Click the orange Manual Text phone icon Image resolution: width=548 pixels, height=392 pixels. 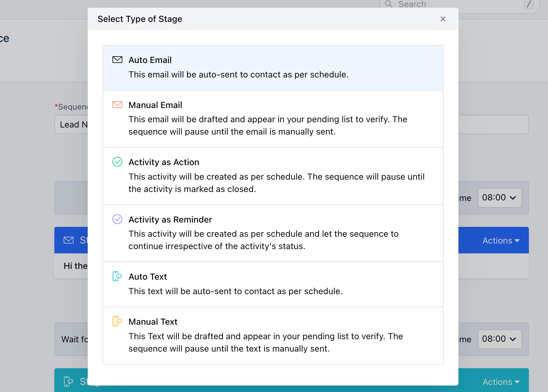pyautogui.click(x=117, y=321)
